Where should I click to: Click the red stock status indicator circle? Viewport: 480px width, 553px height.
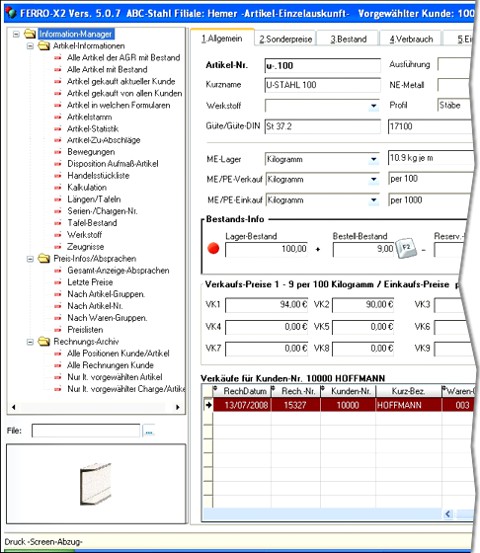point(213,248)
